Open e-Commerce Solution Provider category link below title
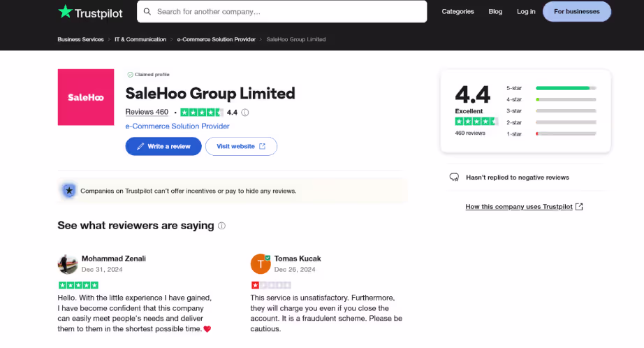The height and width of the screenshot is (348, 644). [177, 126]
